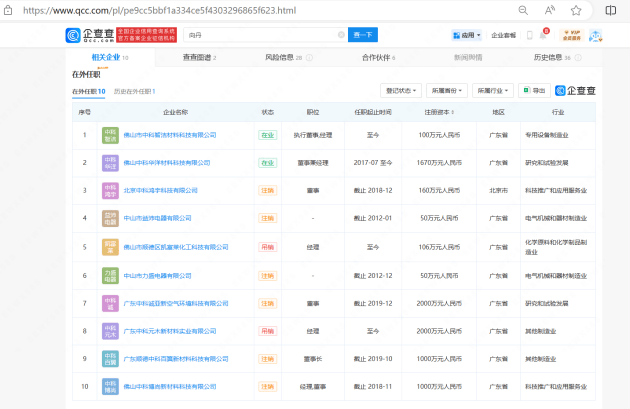Screen dimensions: 630x409
Task: Open the row 1 company link starting with 佛山市中科
Action: [x=170, y=135]
